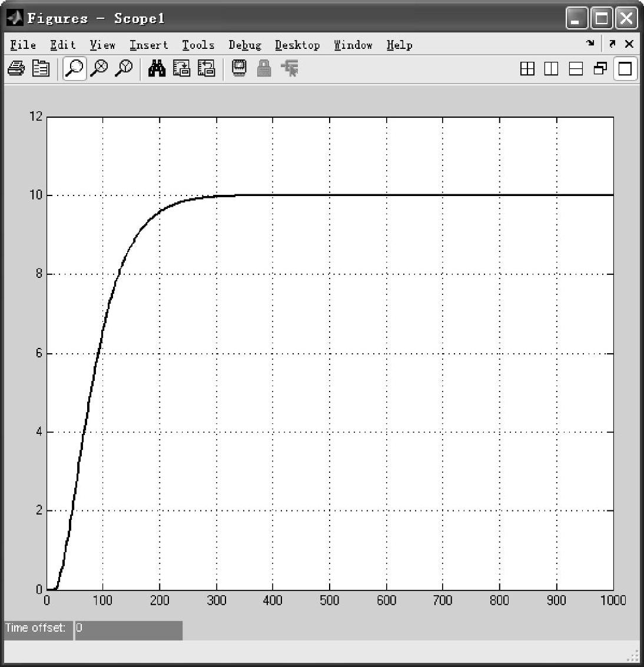The height and width of the screenshot is (667, 644).
Task: Click the lock axes selection icon
Action: click(264, 68)
